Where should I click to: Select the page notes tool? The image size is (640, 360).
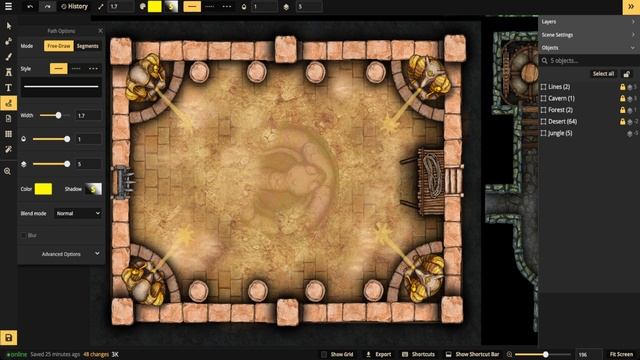(9, 118)
